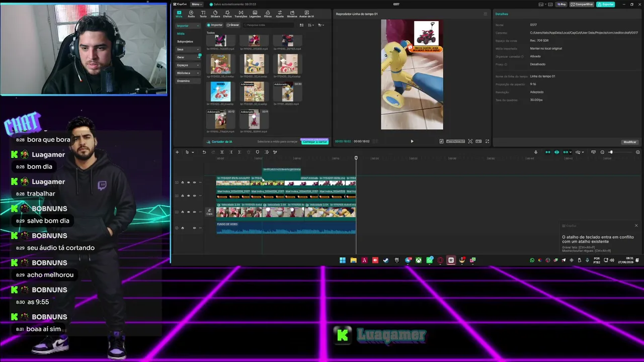
Task: Open Steam from the taskbar
Action: tap(386, 260)
